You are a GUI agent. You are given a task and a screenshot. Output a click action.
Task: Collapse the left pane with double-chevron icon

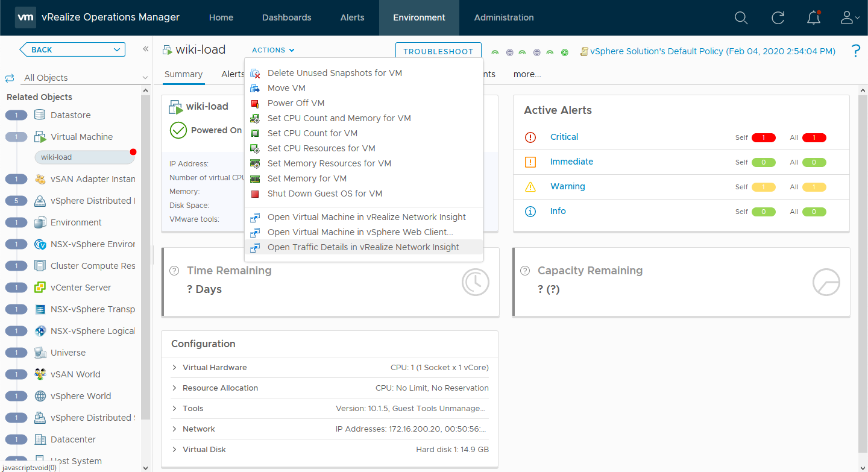pyautogui.click(x=145, y=49)
